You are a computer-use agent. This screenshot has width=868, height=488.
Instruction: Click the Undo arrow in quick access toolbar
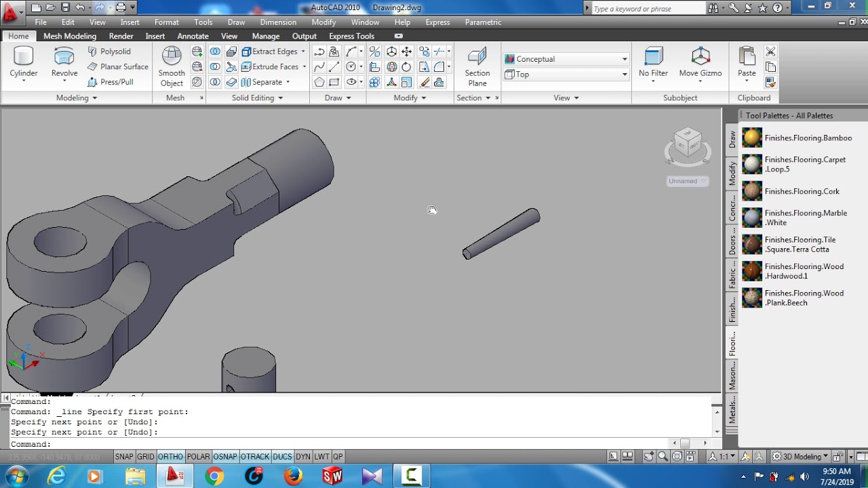point(80,7)
